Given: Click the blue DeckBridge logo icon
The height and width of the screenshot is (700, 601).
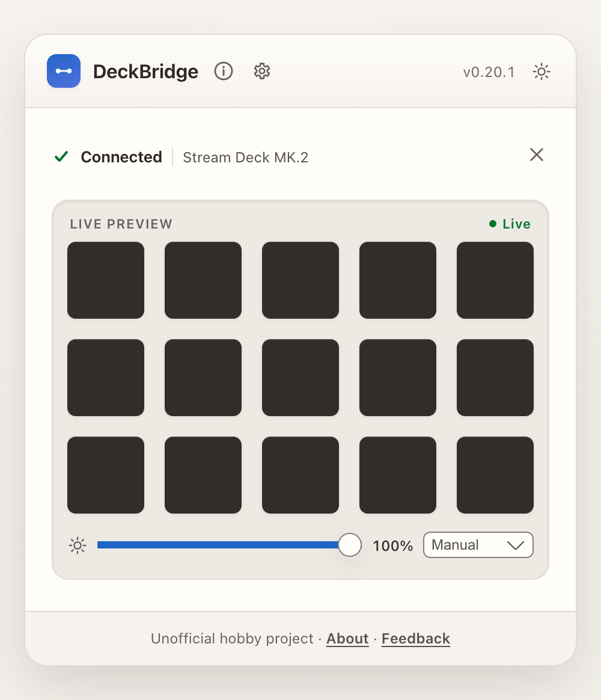Looking at the screenshot, I should point(64,71).
